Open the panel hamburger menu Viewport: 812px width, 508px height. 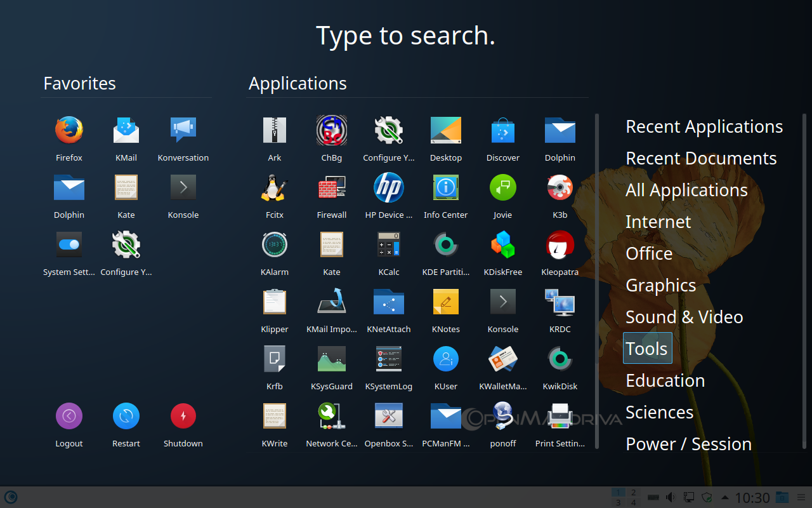pos(801,497)
